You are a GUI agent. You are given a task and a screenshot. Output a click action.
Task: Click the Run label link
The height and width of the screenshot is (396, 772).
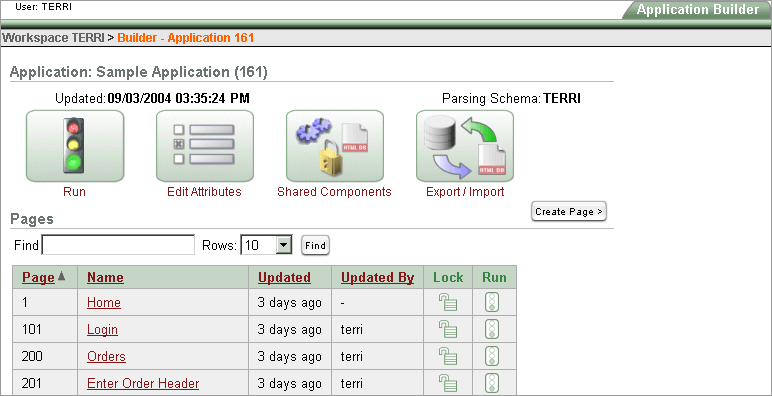point(74,192)
